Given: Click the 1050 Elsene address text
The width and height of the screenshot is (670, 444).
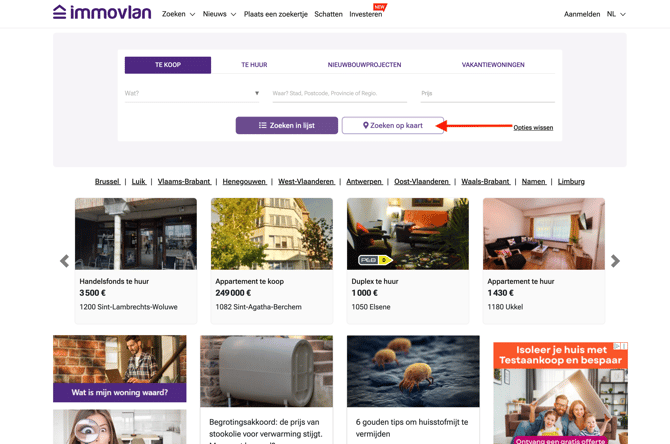Looking at the screenshot, I should pos(371,307).
